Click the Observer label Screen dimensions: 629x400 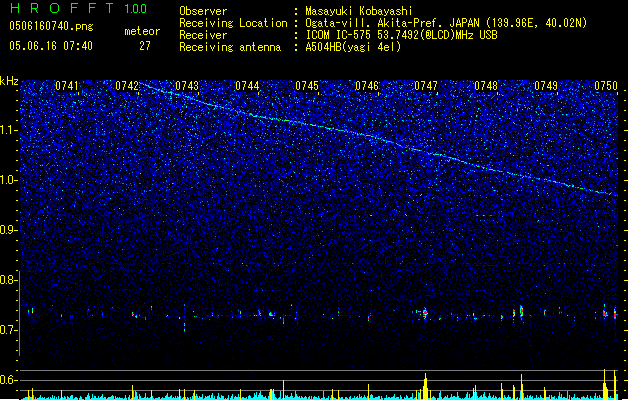tap(203, 11)
